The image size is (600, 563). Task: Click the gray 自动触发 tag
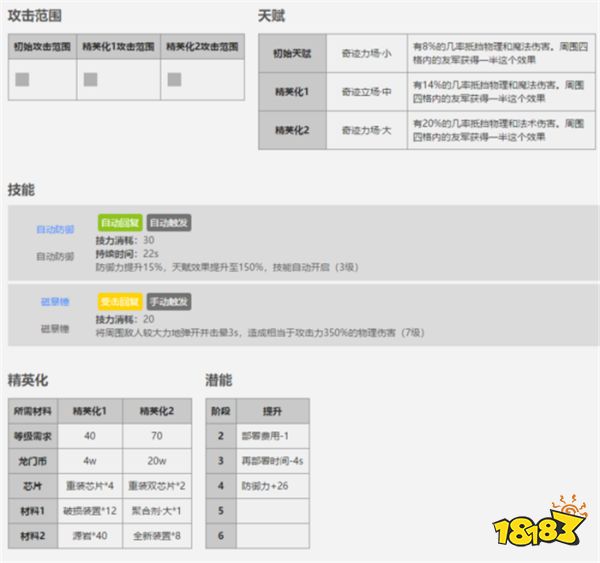point(169,223)
